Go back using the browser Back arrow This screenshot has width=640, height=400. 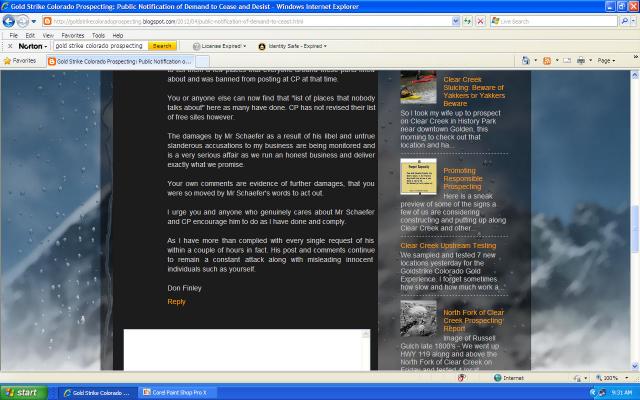tap(9, 21)
